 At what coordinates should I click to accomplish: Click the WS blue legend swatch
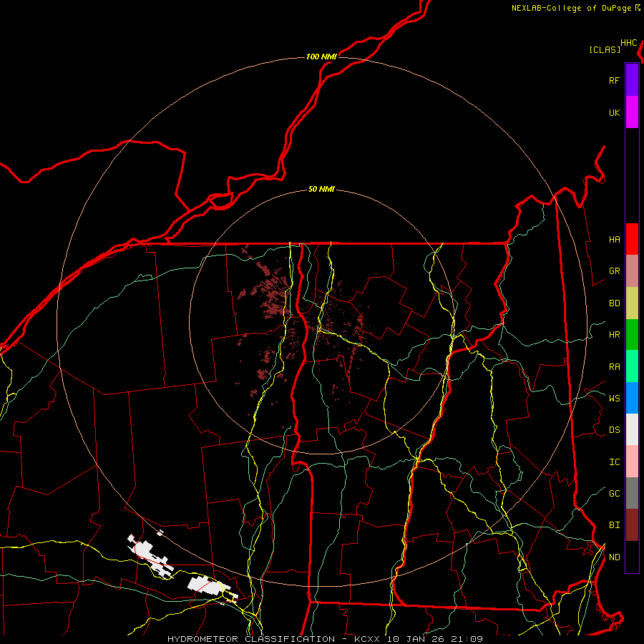tap(632, 398)
